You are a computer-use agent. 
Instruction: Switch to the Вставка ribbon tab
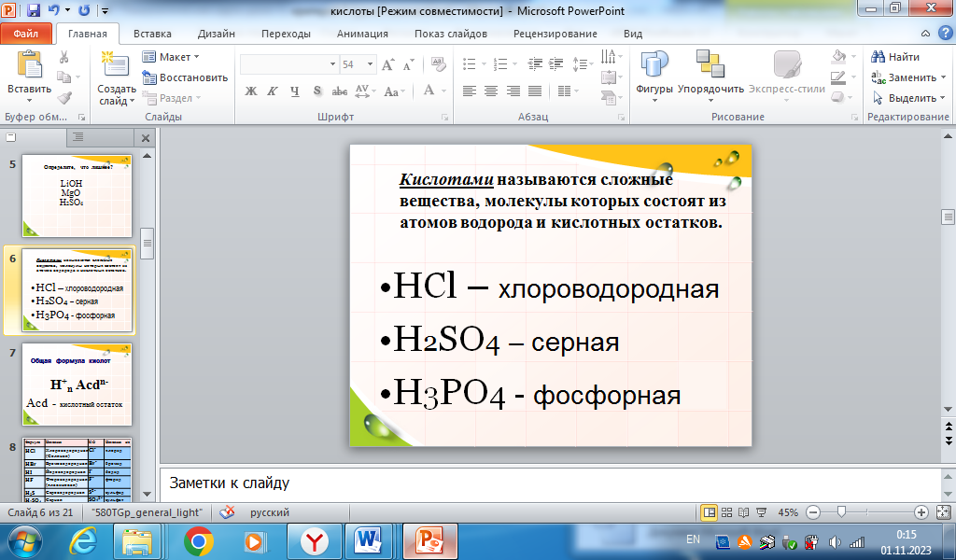(152, 34)
